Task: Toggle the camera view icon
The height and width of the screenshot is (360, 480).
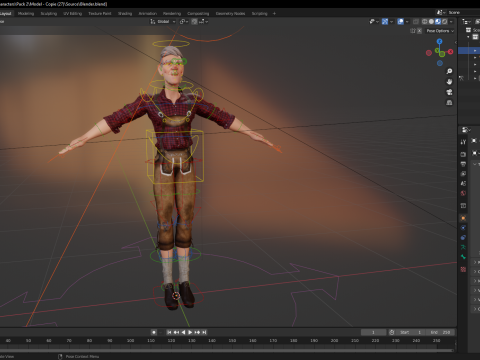Action: [449, 92]
